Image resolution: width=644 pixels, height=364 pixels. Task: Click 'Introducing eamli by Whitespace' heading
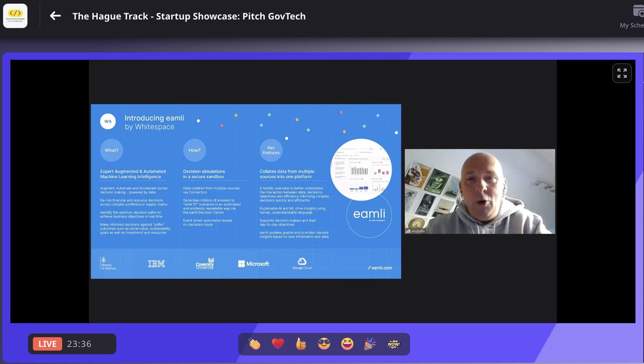click(154, 122)
